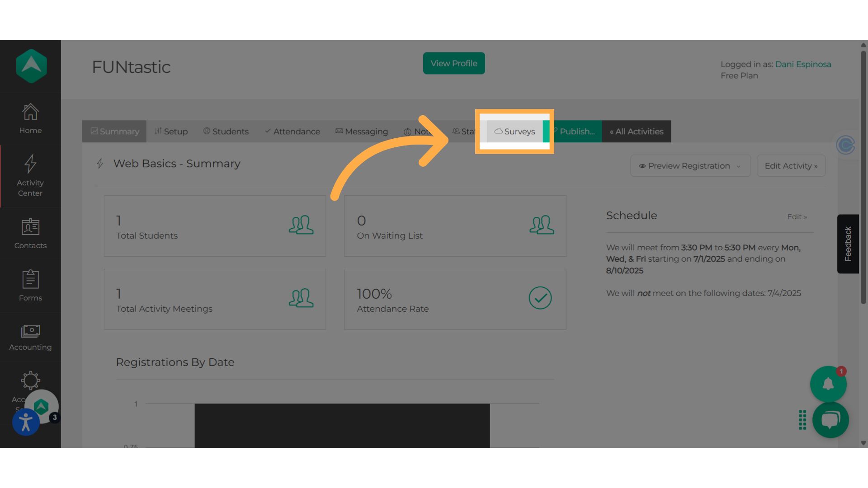Click the scrollbar down arrow
Viewport: 868px width, 488px height.
[x=863, y=443]
